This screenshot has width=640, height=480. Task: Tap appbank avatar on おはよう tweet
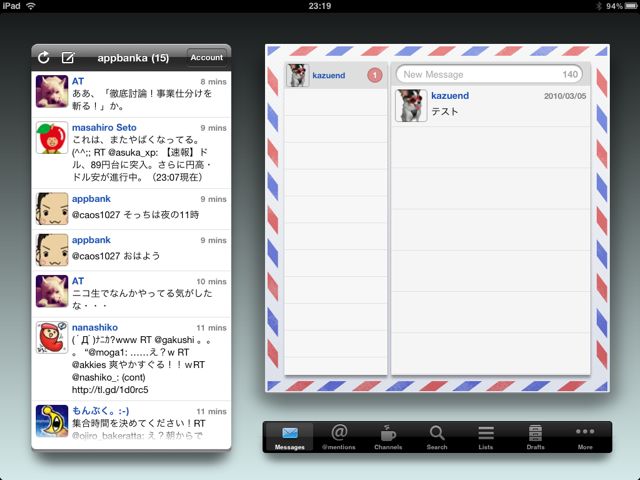(52, 250)
